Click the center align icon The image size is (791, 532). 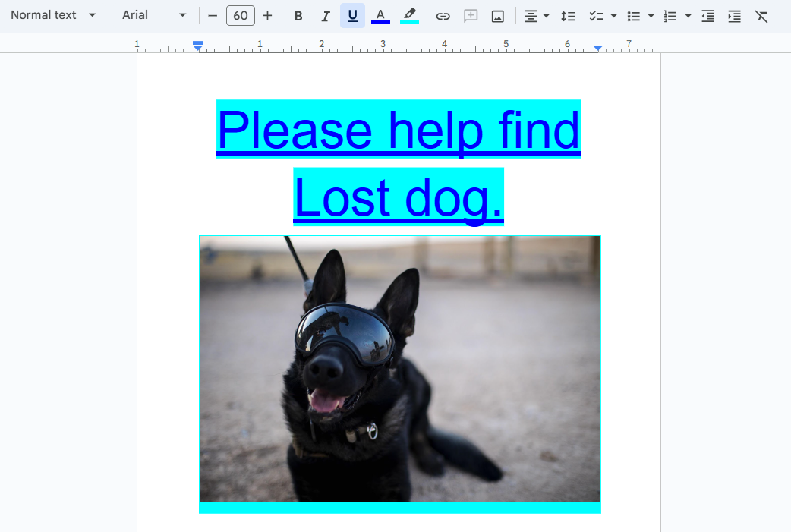pos(530,16)
